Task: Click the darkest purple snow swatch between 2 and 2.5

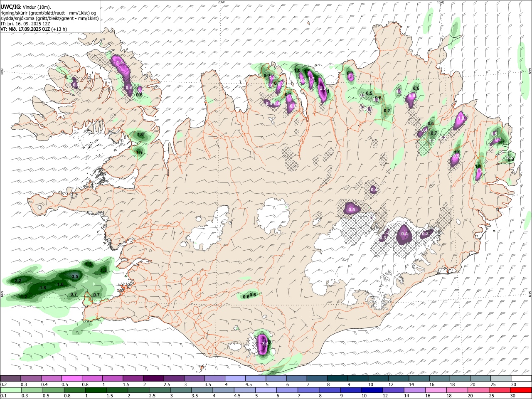Action: click(x=153, y=379)
